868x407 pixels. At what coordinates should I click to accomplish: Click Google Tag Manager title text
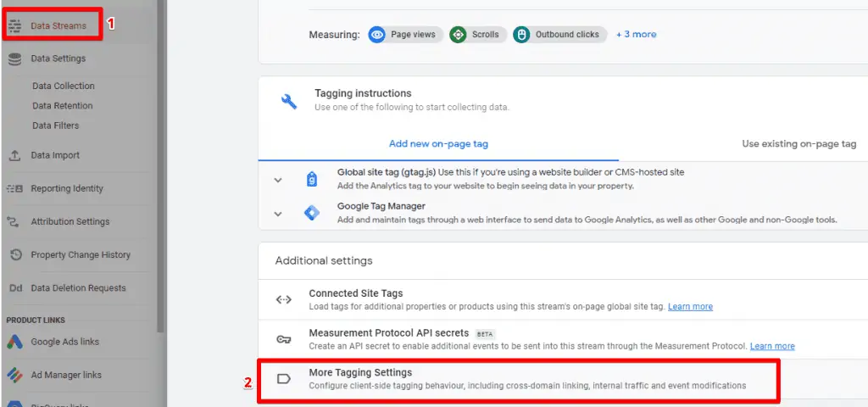pyautogui.click(x=381, y=206)
